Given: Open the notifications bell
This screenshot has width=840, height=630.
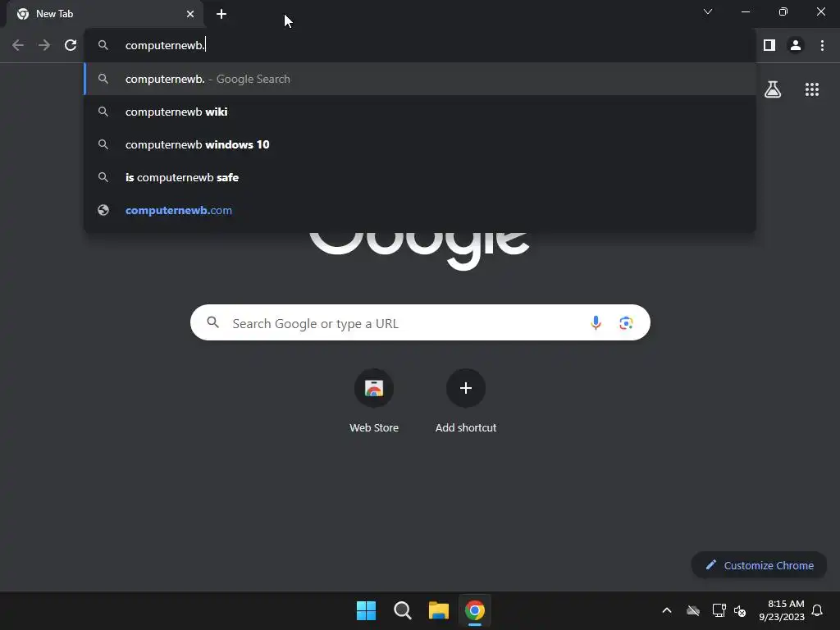Looking at the screenshot, I should (x=817, y=610).
